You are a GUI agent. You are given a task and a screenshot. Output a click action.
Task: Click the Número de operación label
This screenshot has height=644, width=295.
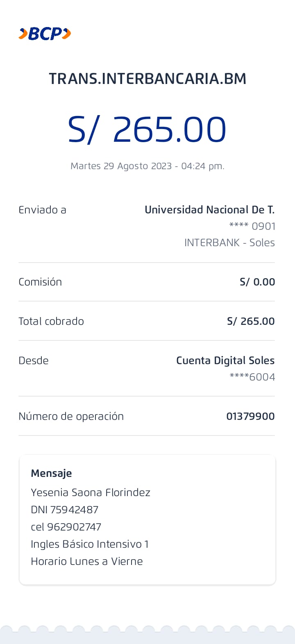tap(71, 416)
